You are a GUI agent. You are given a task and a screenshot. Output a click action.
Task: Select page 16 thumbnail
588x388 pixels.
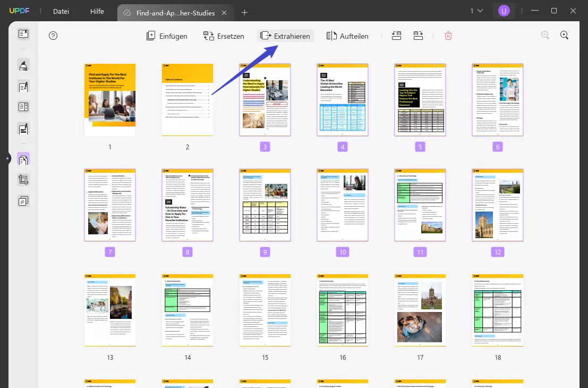(x=343, y=310)
